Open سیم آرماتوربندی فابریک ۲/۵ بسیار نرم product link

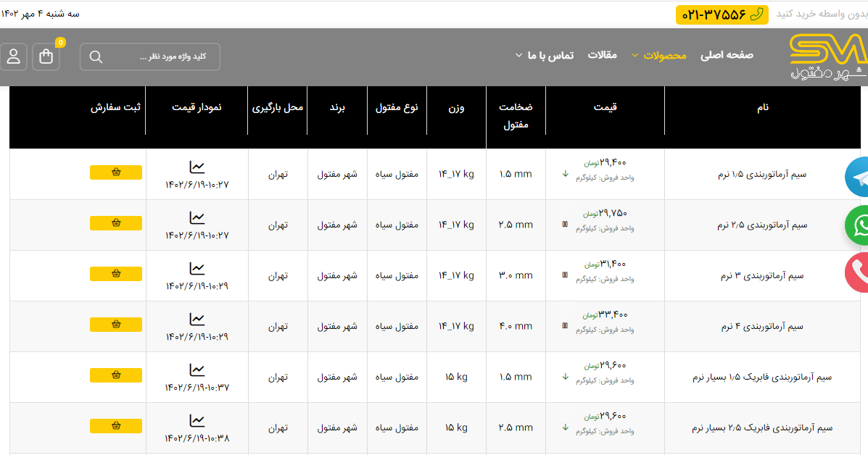(x=761, y=427)
